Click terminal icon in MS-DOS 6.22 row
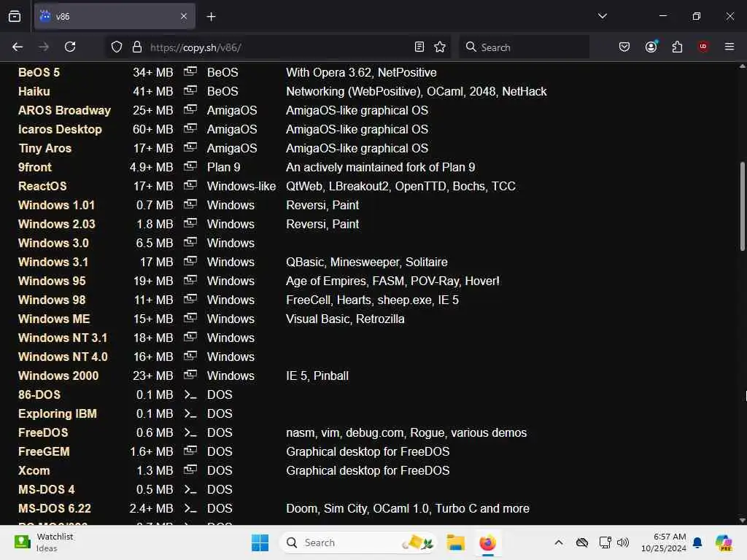 190,508
